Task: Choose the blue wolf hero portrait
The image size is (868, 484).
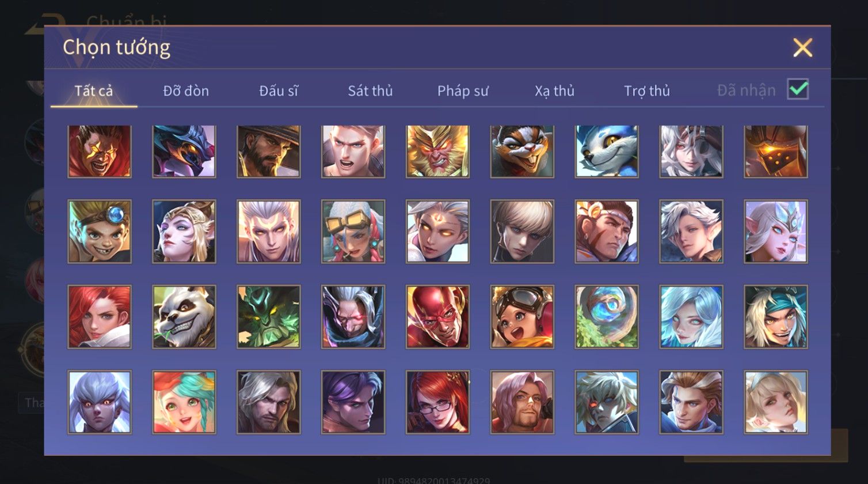Action: [607, 151]
